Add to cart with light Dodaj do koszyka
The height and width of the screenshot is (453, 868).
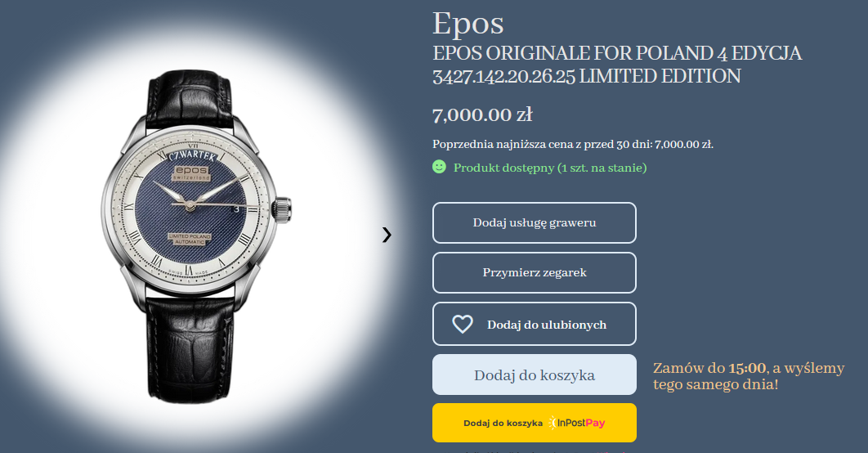pos(535,375)
